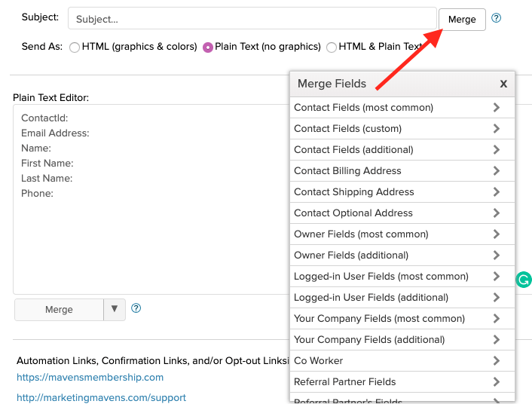Click the help icon beside the editor Merge button
The image size is (532, 404).
tap(136, 308)
